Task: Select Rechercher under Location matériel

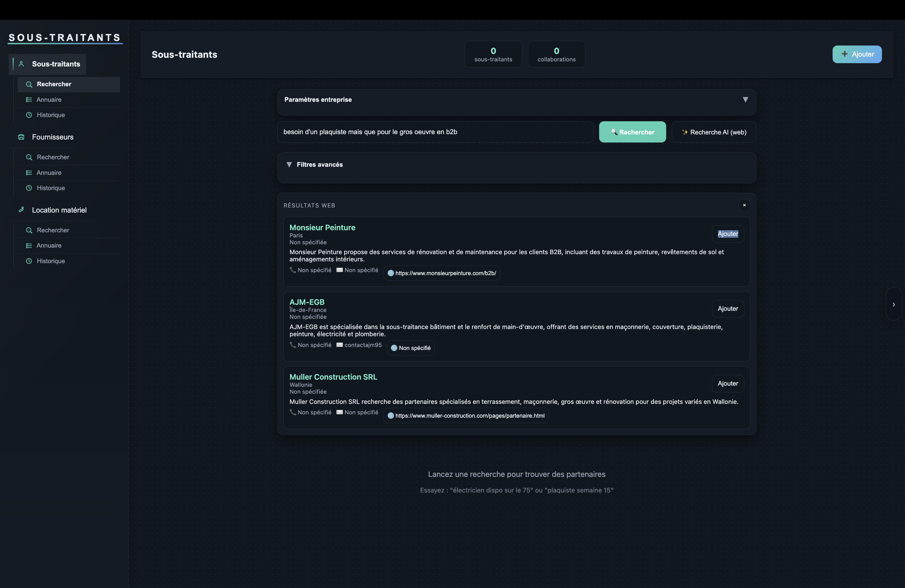Action: pyautogui.click(x=53, y=230)
